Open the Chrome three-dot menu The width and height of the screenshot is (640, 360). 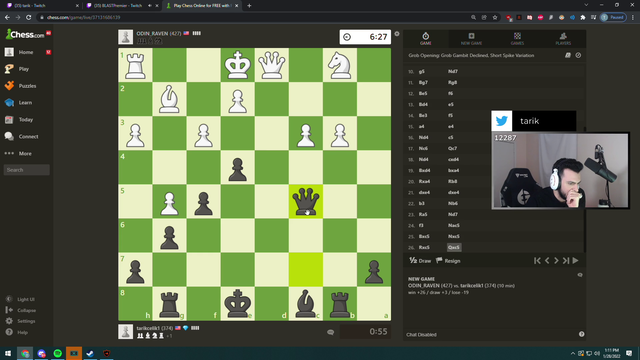(633, 18)
